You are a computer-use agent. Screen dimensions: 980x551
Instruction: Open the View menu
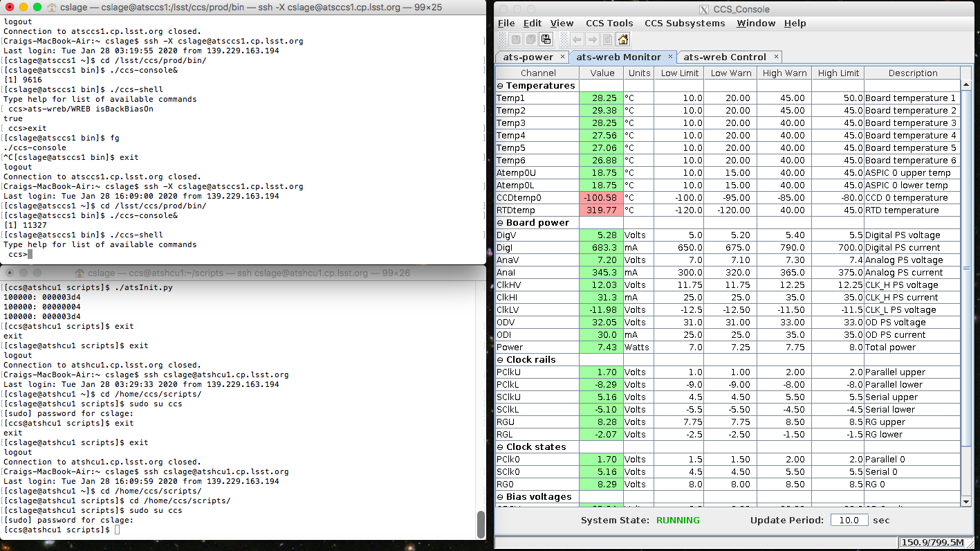point(562,23)
